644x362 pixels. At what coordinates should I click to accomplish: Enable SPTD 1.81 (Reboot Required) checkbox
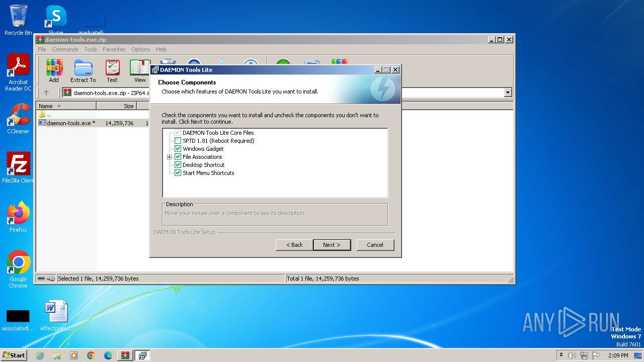(178, 141)
